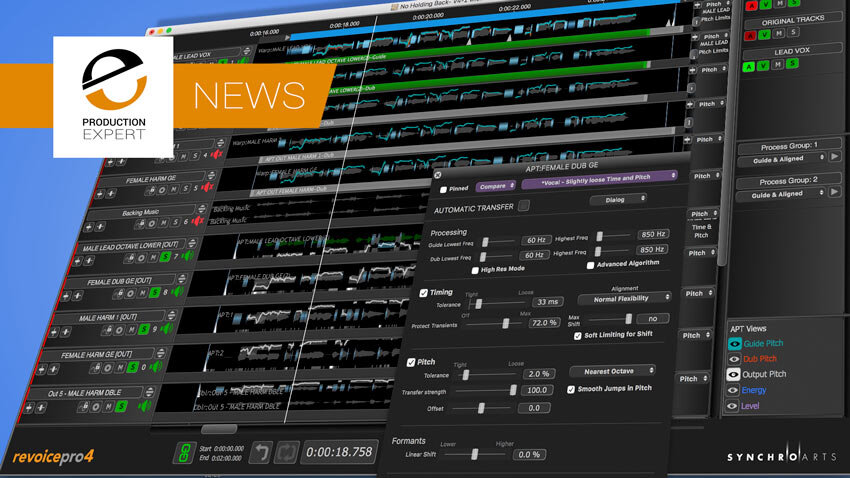Toggle the Level eye visibility
Viewport: 850px width, 478px height.
coord(732,406)
